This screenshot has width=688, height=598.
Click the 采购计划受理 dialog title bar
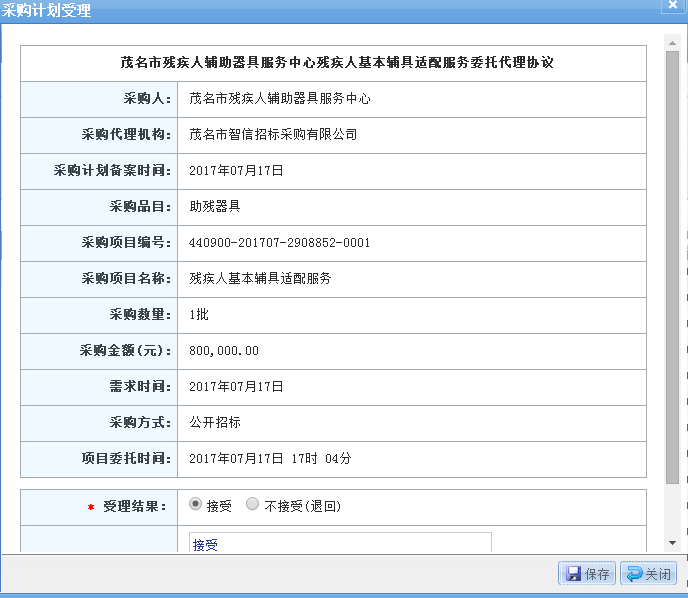(x=300, y=11)
